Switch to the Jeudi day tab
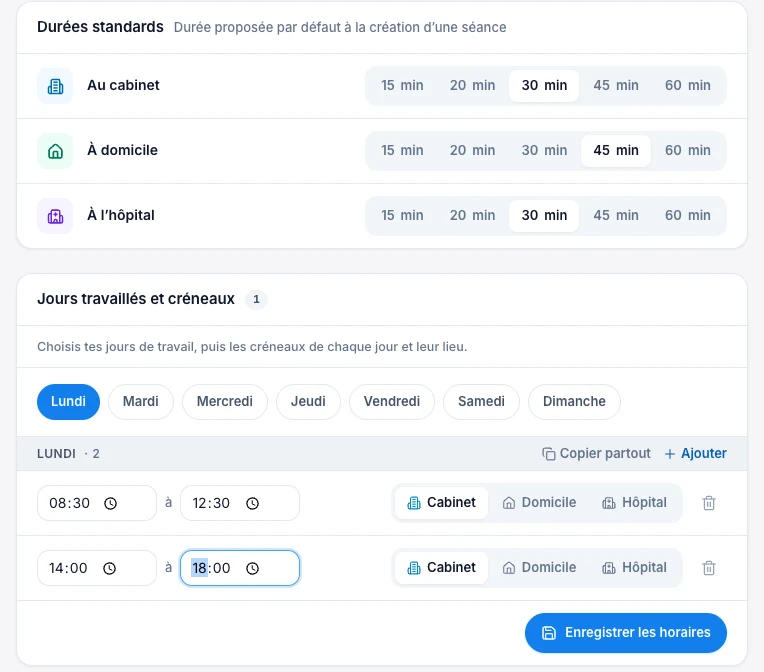Screen dimensions: 764x672 point(308,402)
